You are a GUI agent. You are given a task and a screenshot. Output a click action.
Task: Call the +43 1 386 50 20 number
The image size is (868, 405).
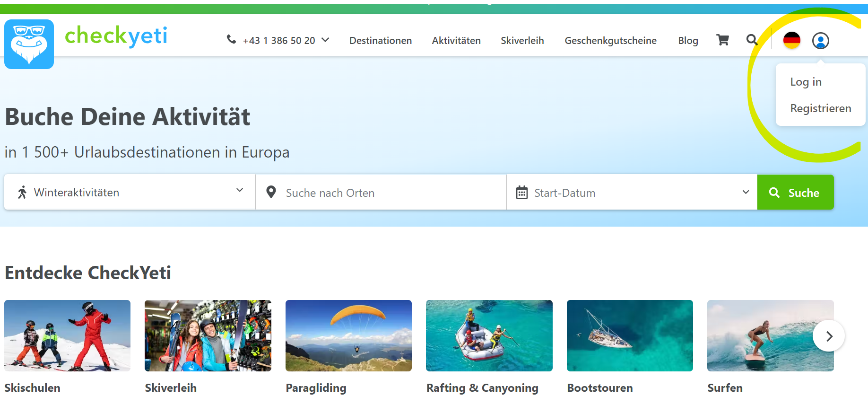[x=279, y=41]
